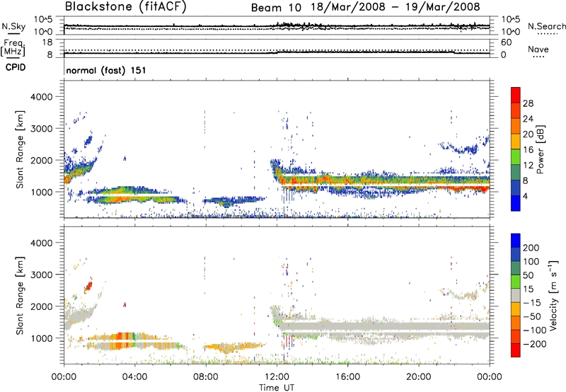This screenshot has width=566, height=392.
Task: Click the red bottom segment of Velocity colorbar
Action: click(516, 350)
